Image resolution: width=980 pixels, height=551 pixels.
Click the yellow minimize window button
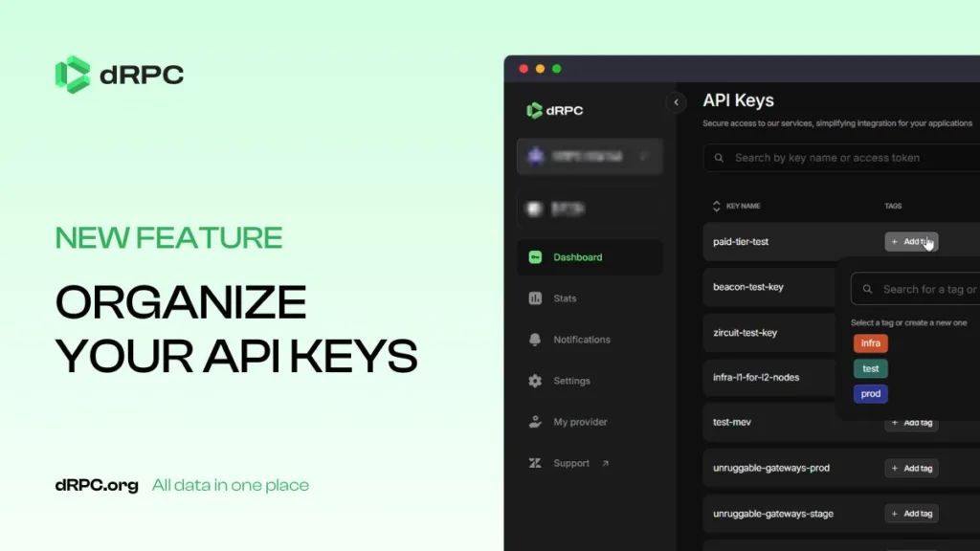[x=540, y=69]
